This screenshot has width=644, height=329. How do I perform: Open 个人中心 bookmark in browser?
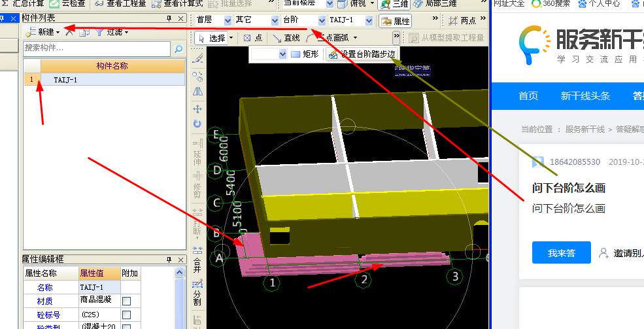pyautogui.click(x=600, y=4)
